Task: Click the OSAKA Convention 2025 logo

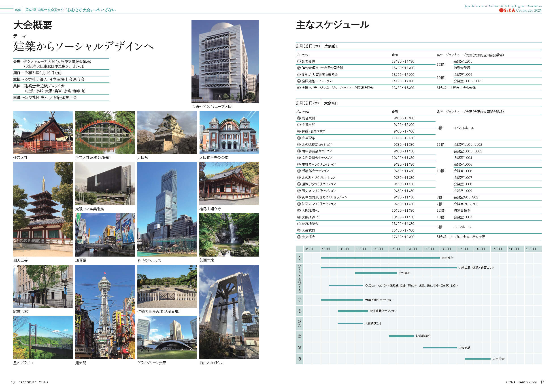Action: pyautogui.click(x=520, y=10)
